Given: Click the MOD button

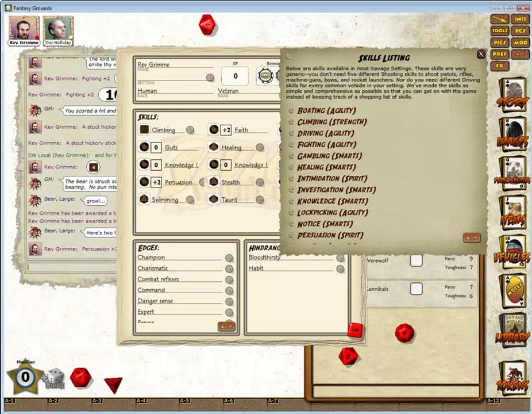Looking at the screenshot, I should coord(520,43).
